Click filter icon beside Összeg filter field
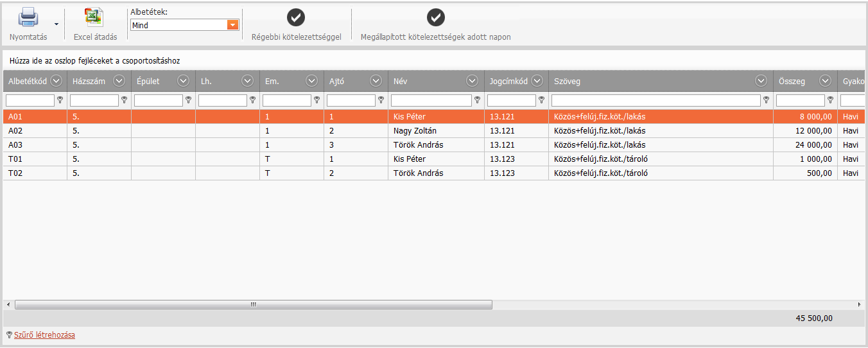 (830, 100)
